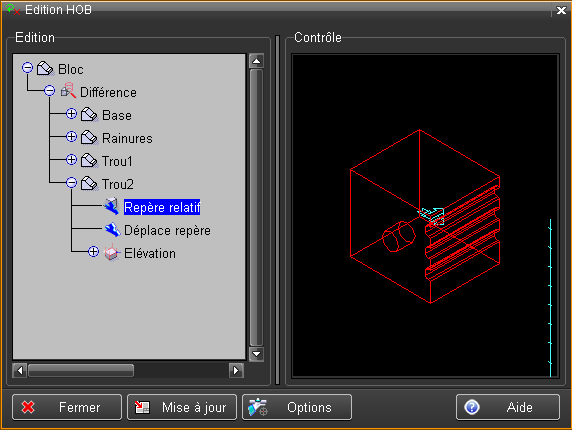Click the Elévation extrusion icon
This screenshot has height=430, width=572.
(x=112, y=253)
